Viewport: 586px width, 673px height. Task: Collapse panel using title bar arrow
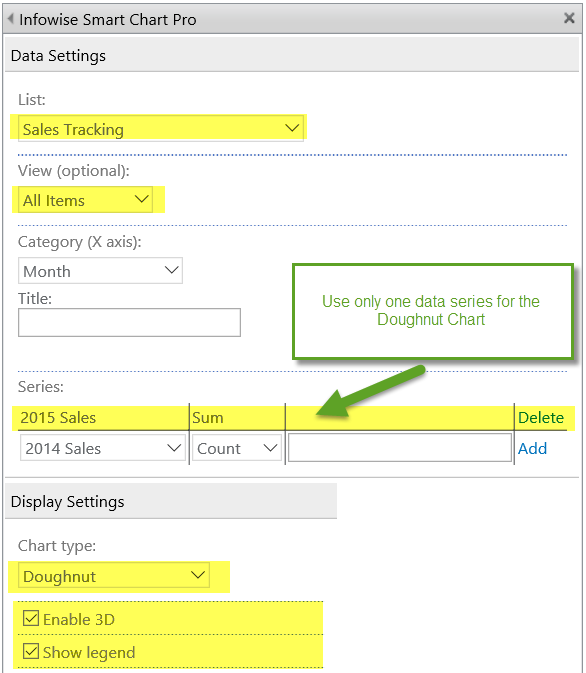(11, 19)
